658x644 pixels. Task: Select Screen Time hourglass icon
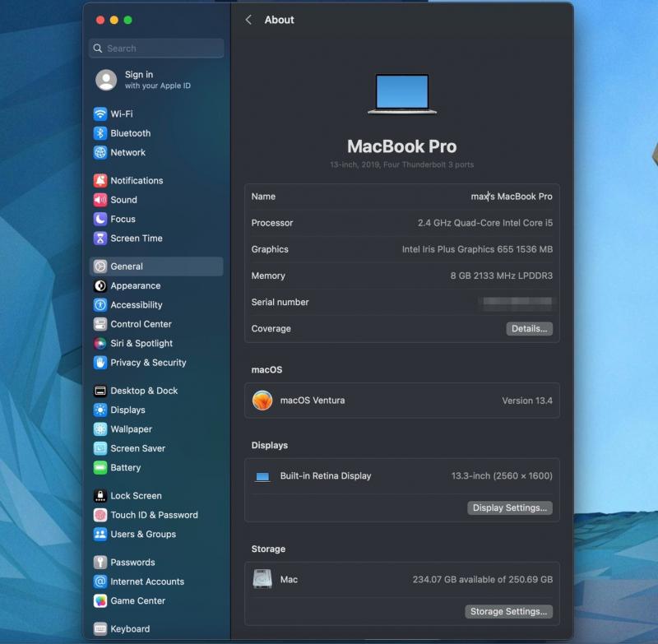point(100,239)
